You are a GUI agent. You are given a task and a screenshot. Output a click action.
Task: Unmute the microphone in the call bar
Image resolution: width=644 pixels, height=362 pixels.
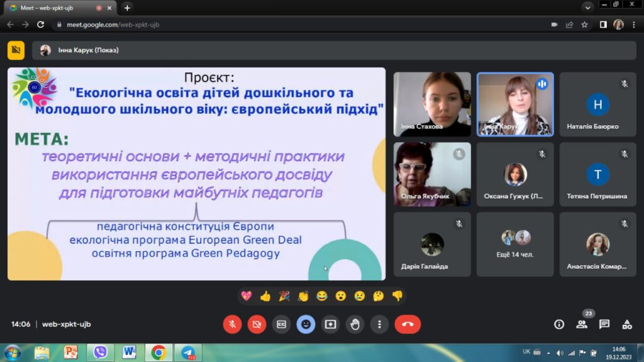(x=232, y=324)
